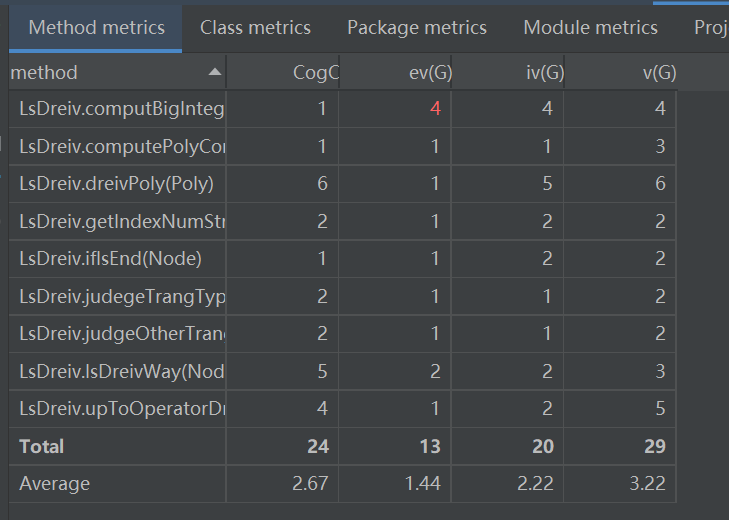Open the Class metrics tab

coord(255,28)
